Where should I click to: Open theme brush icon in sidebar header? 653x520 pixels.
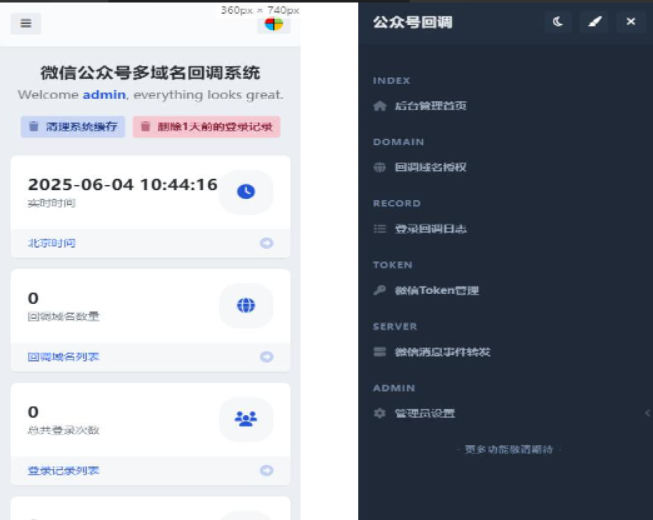[x=594, y=21]
